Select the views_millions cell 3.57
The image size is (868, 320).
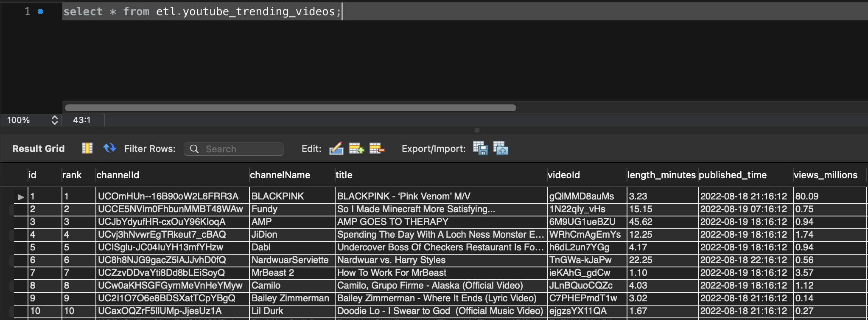coord(829,272)
